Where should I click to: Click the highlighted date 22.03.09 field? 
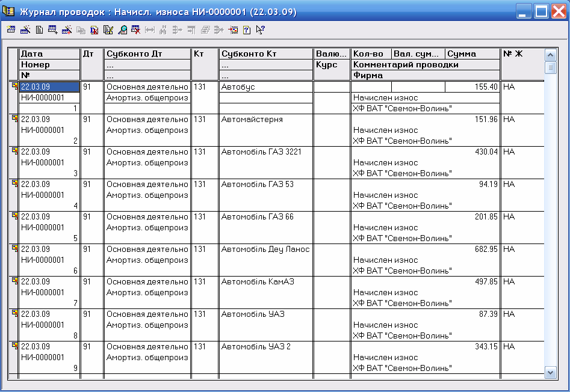49,87
